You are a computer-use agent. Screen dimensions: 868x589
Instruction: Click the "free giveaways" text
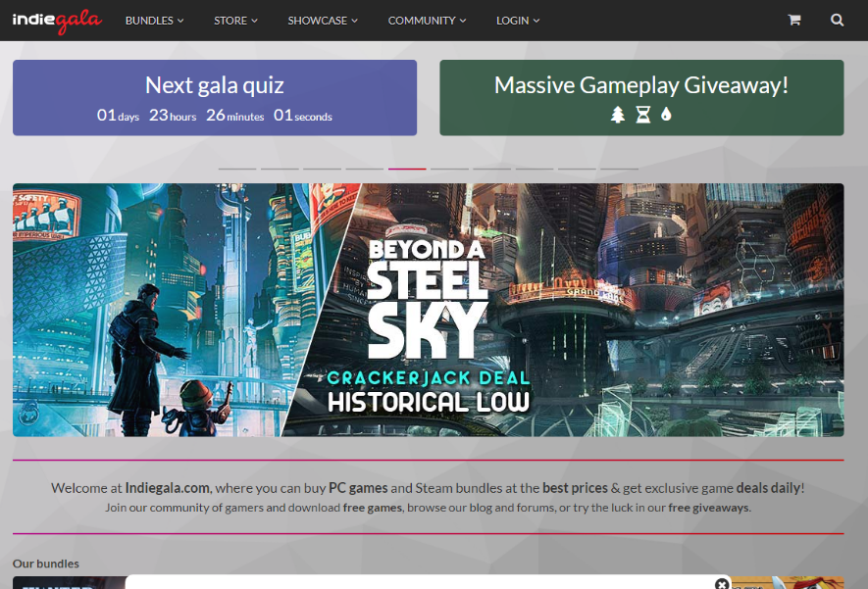click(708, 507)
